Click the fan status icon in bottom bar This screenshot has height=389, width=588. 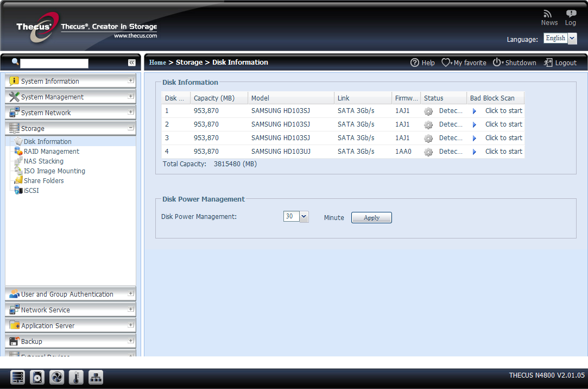(x=56, y=378)
